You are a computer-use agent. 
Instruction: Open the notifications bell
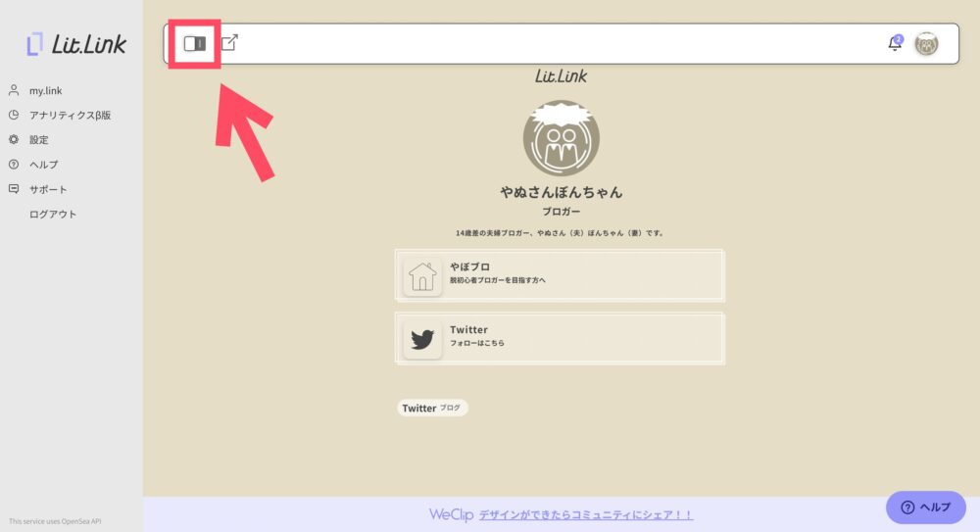(x=895, y=43)
